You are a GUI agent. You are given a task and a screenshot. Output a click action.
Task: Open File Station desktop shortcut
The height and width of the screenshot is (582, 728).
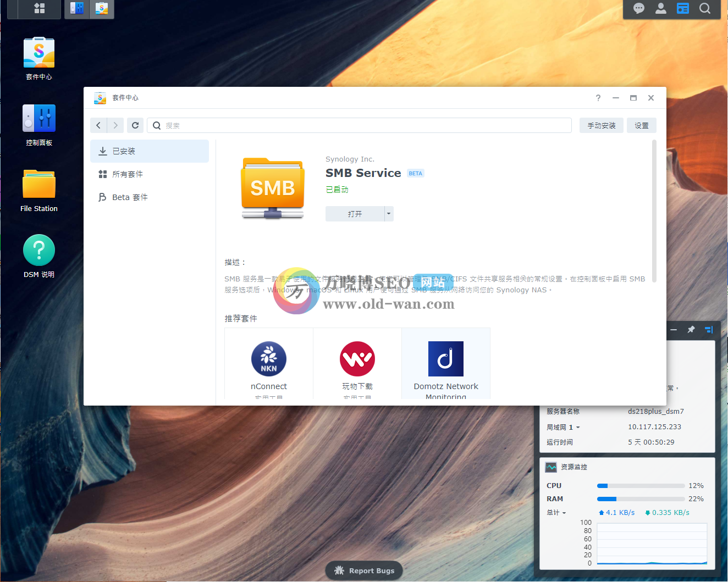39,191
